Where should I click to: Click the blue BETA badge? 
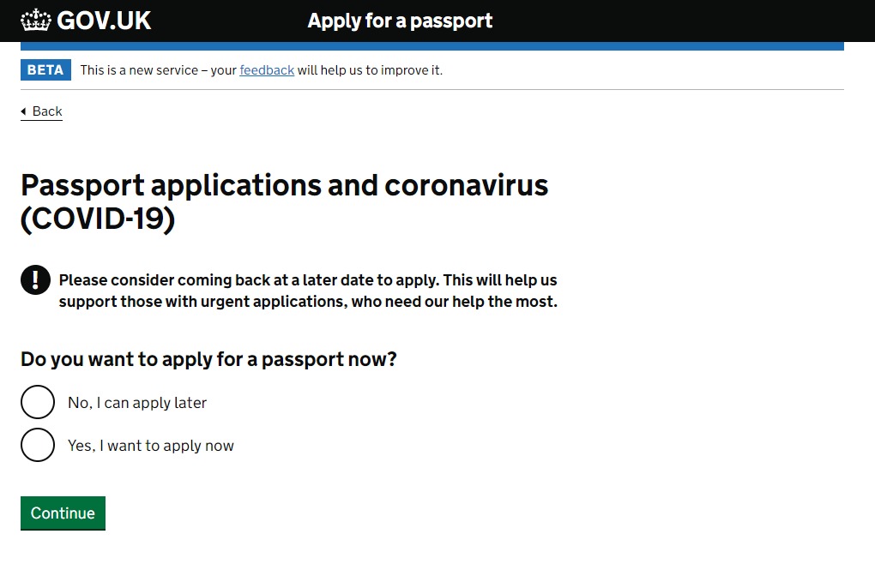[45, 69]
